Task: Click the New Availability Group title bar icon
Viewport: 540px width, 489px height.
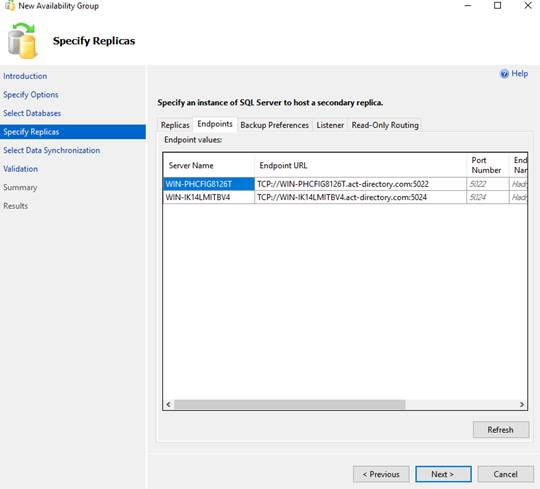Action: (10, 6)
